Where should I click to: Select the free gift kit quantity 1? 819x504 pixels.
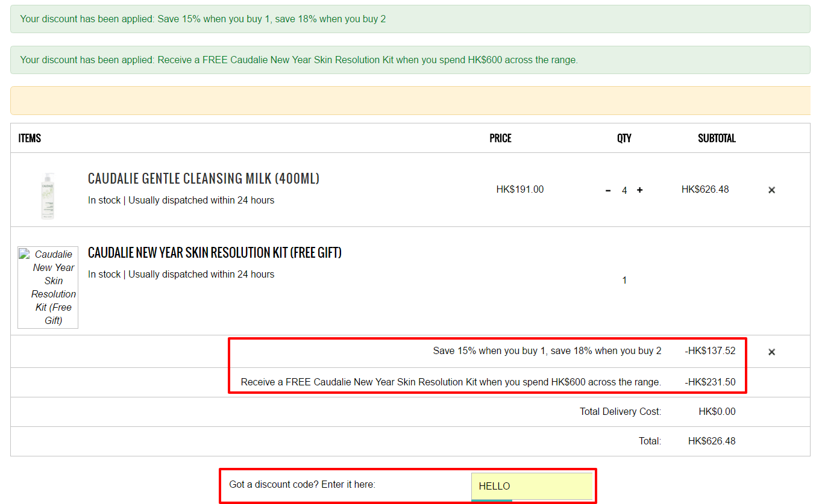click(x=624, y=281)
